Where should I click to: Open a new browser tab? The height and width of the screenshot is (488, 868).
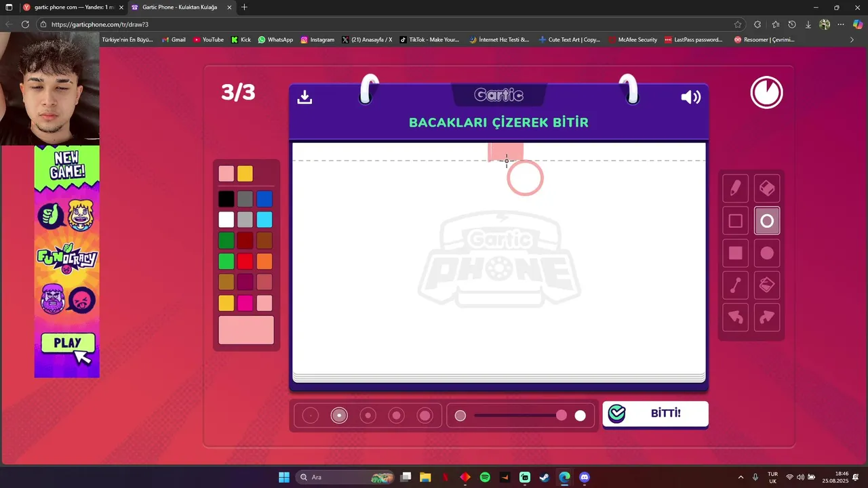tap(244, 7)
